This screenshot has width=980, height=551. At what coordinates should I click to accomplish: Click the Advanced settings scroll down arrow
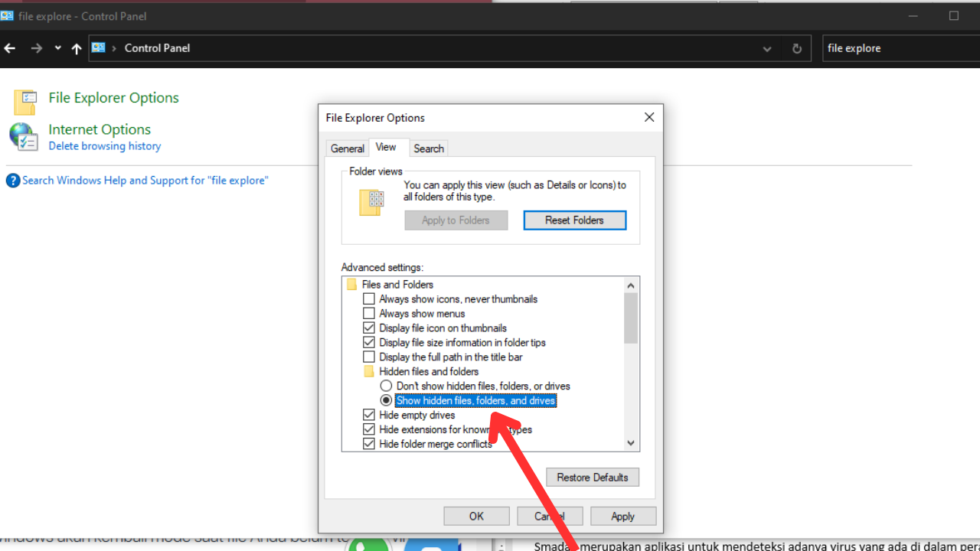631,443
